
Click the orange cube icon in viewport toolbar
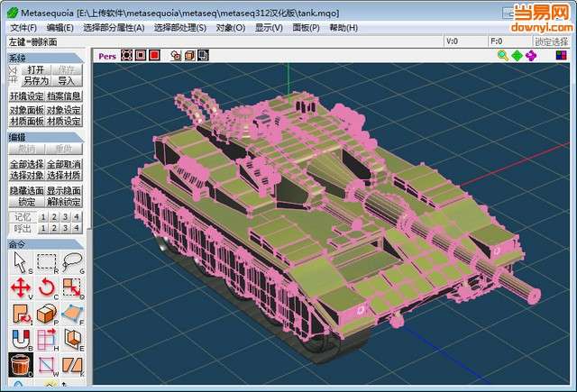click(x=189, y=56)
